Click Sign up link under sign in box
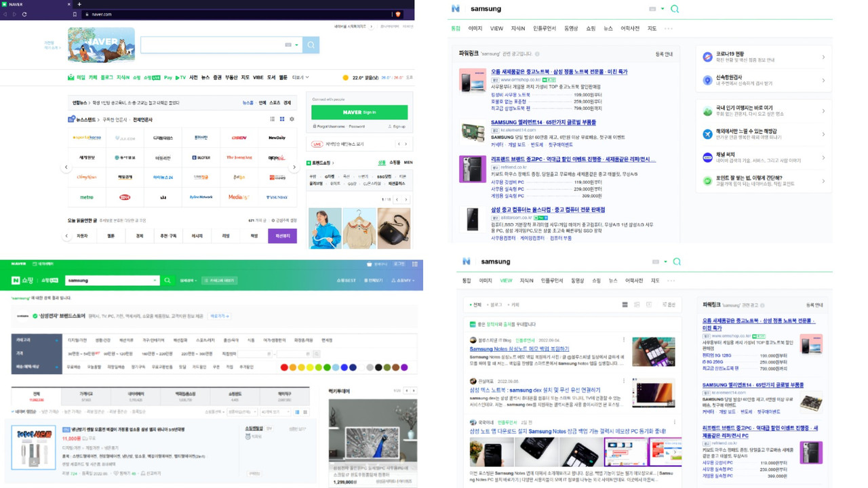The image size is (868, 488). point(397,127)
